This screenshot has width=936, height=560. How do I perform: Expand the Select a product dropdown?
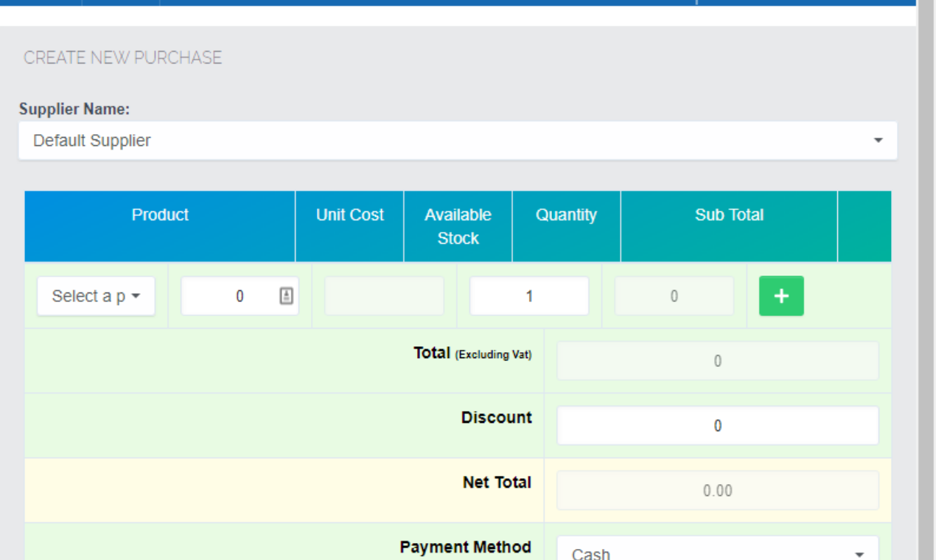(x=95, y=295)
